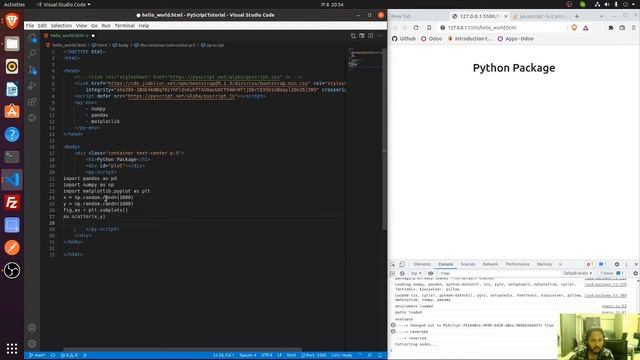Open the Source Control view in activity bar
Image resolution: width=640 pixels, height=360 pixels.
32,70
